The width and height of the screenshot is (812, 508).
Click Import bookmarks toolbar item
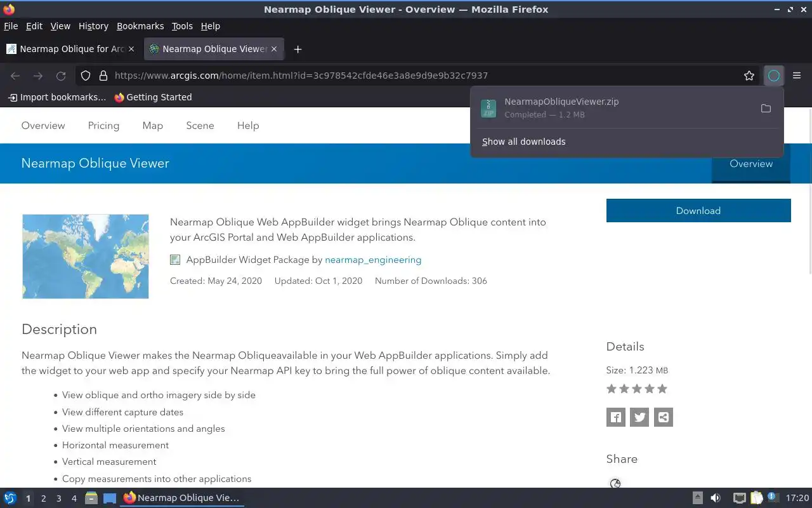click(57, 97)
